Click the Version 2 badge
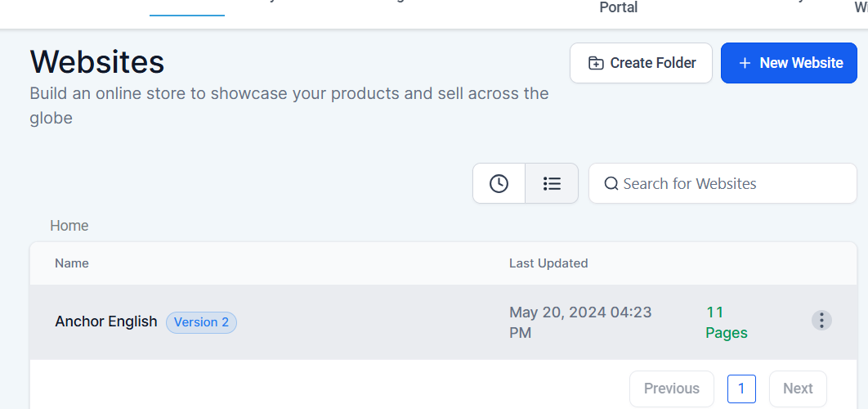 pos(202,322)
